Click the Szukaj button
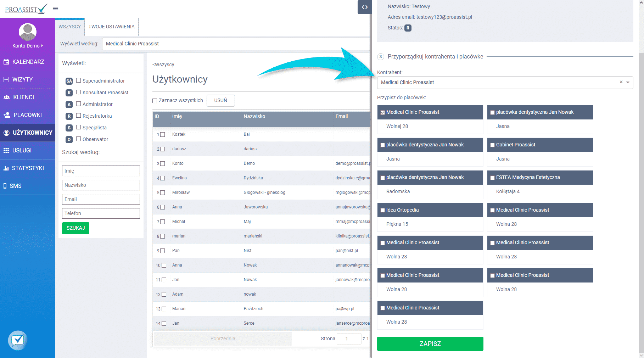This screenshot has width=644, height=358. point(75,228)
